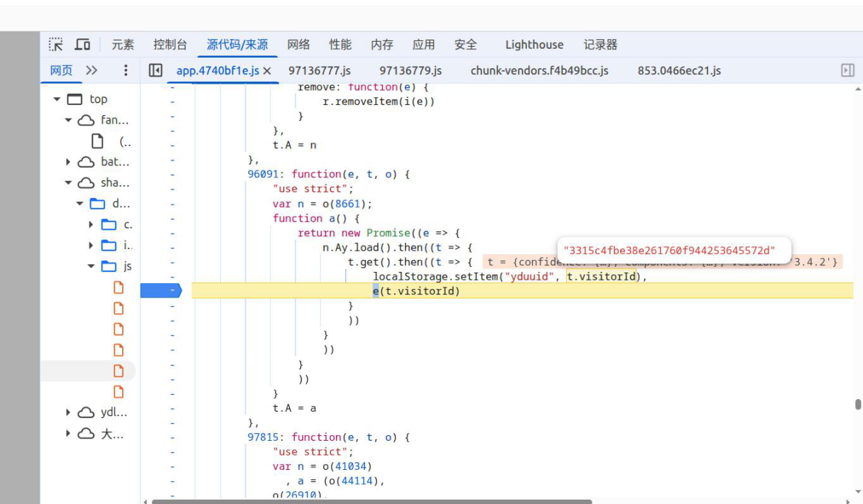Open the chunk-vendors.f4b49bcc.js file tab

(539, 71)
